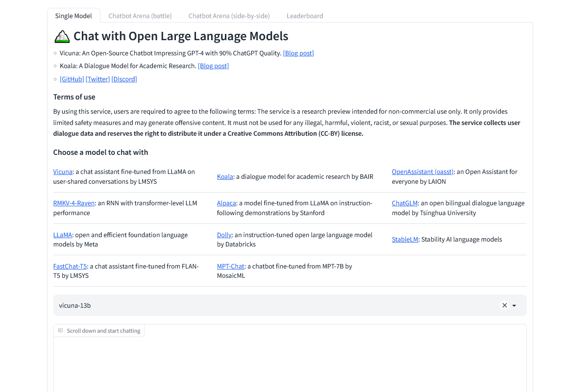Open the ChatGLM model link
Image resolution: width=588 pixels, height=392 pixels.
(x=404, y=203)
